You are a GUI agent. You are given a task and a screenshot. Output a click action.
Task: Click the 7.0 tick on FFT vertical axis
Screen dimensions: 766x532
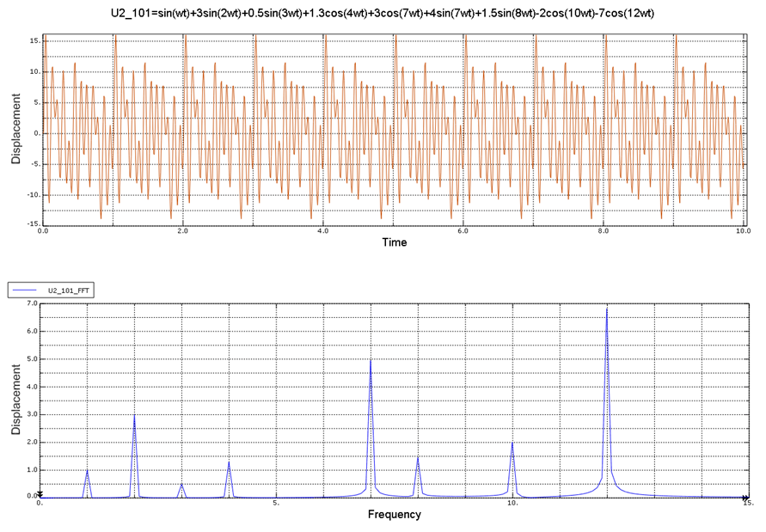coord(33,303)
